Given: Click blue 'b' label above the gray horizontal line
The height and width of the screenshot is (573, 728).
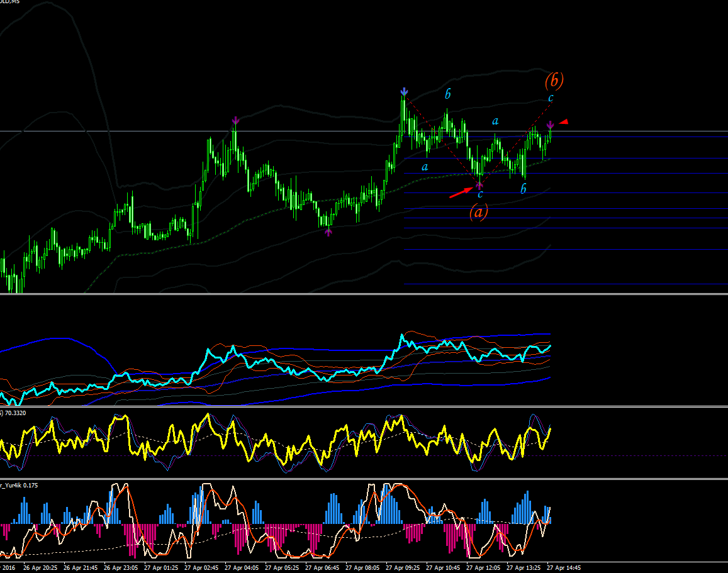Looking at the screenshot, I should [x=447, y=94].
